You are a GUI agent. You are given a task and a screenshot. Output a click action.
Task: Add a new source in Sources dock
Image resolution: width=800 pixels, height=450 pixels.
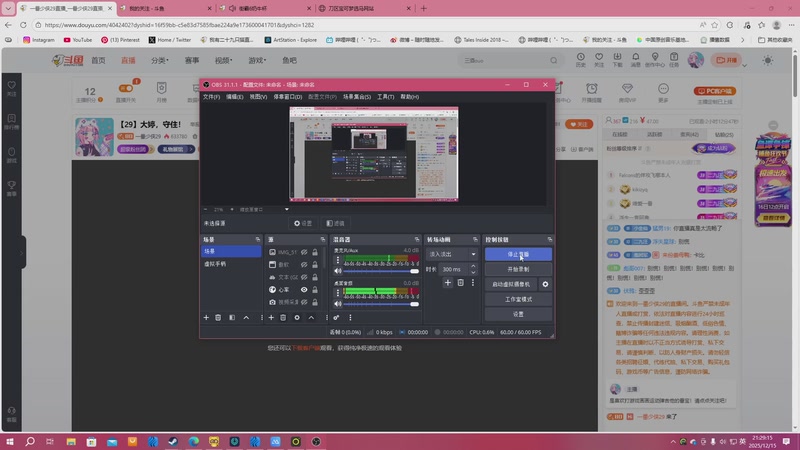[x=271, y=317]
